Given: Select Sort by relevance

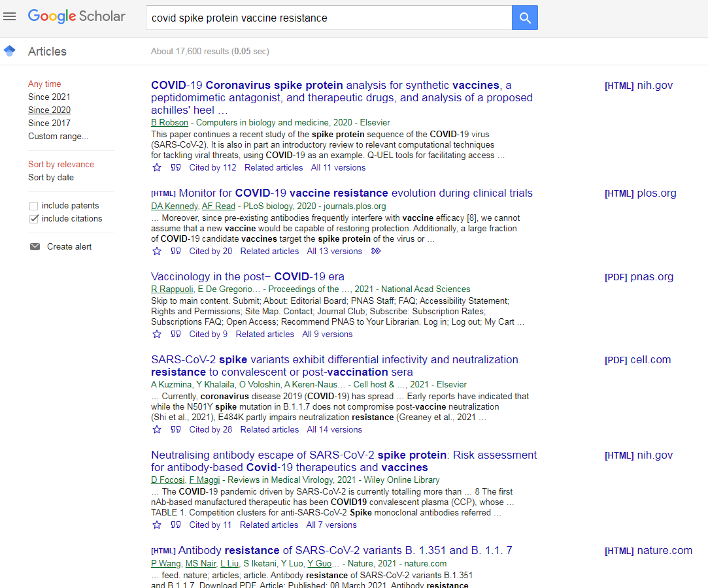Looking at the screenshot, I should (61, 164).
